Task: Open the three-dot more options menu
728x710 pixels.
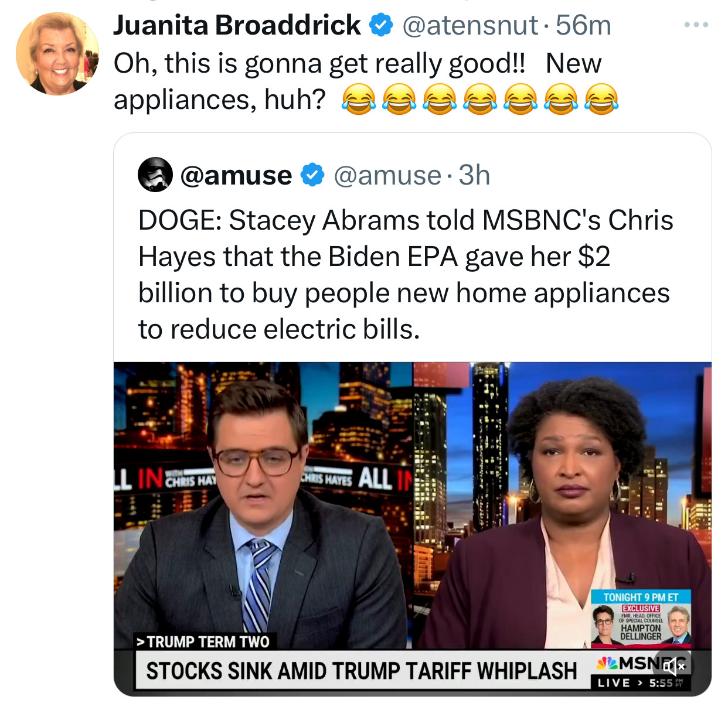Action: click(x=696, y=25)
